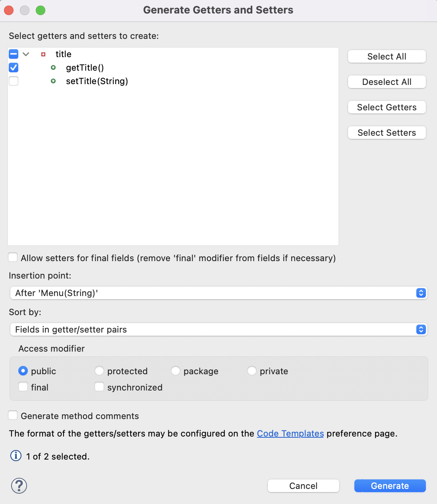Select the private access modifier radio
Image resolution: width=437 pixels, height=504 pixels.
252,371
